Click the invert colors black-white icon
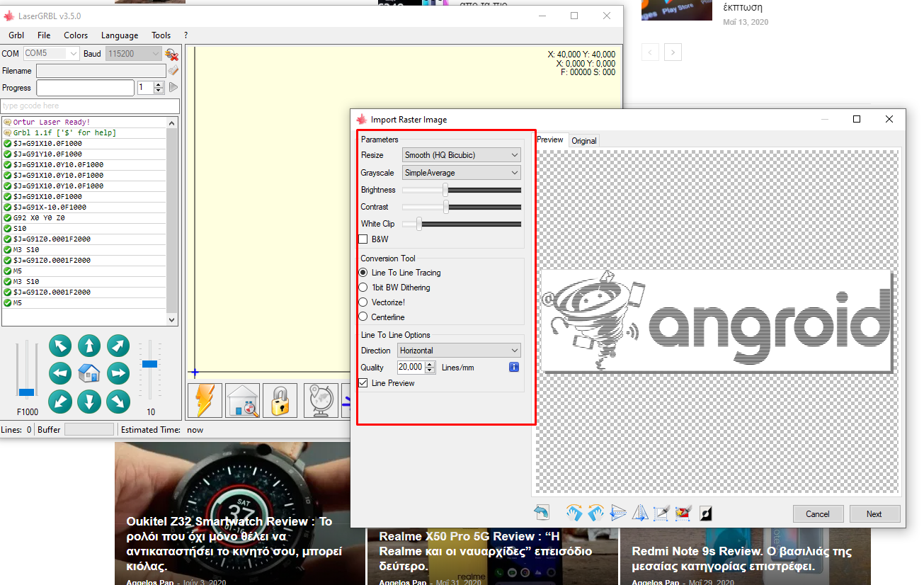924x585 pixels. (x=706, y=512)
